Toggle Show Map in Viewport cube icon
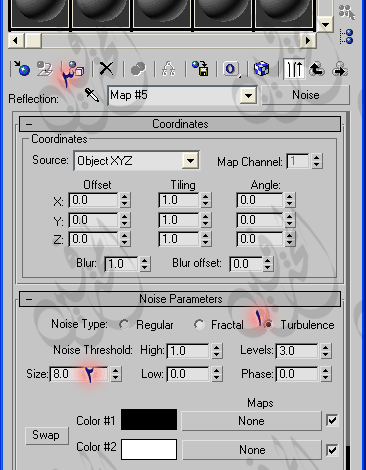Image resolution: width=366 pixels, height=470 pixels. tap(261, 69)
